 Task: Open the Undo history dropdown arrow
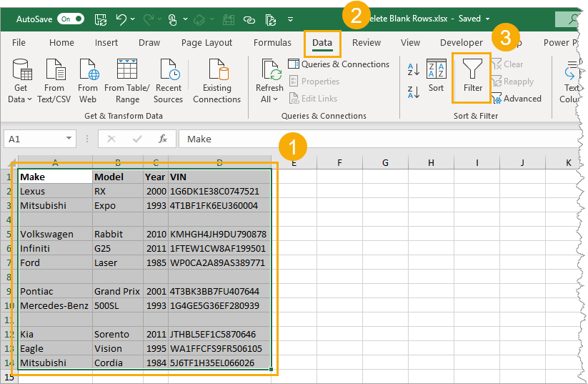(x=133, y=19)
